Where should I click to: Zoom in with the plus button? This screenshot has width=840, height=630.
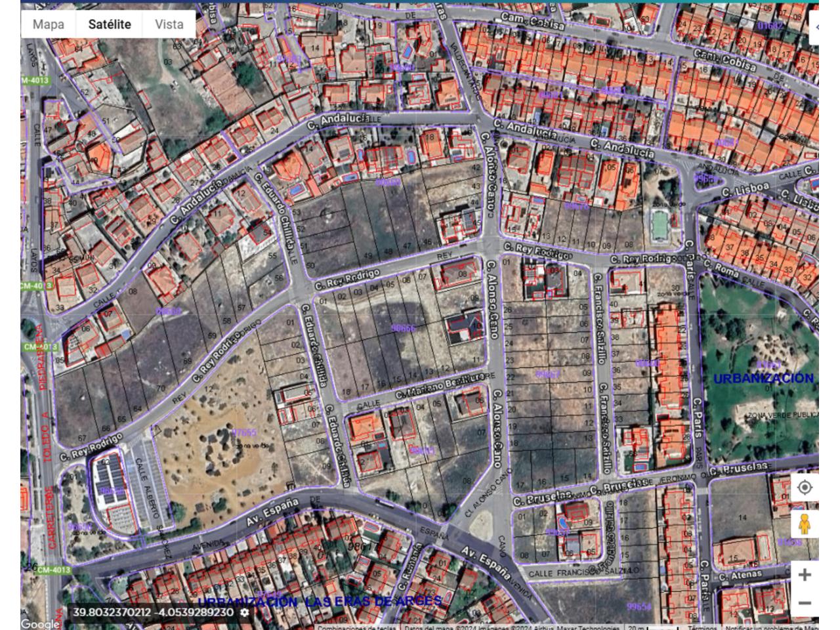[804, 575]
